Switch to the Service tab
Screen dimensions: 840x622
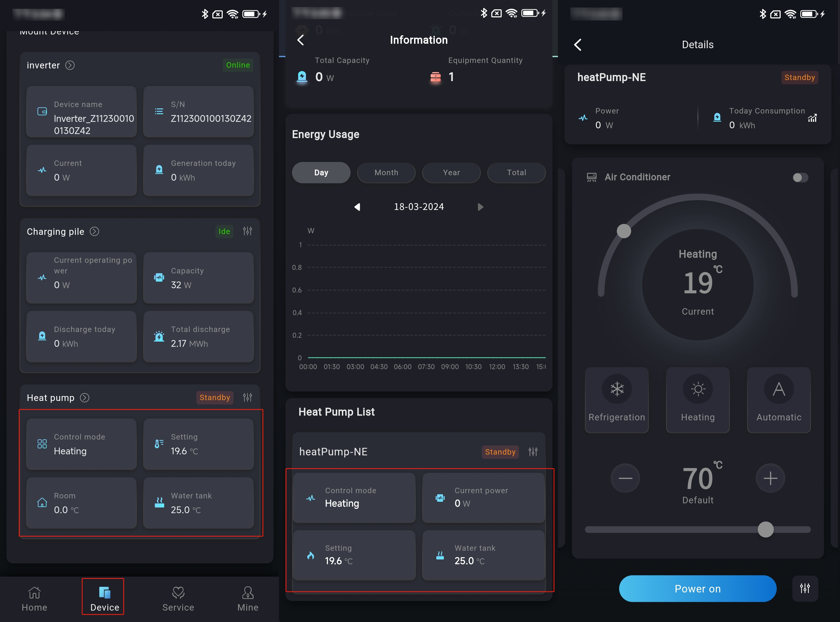(x=178, y=598)
